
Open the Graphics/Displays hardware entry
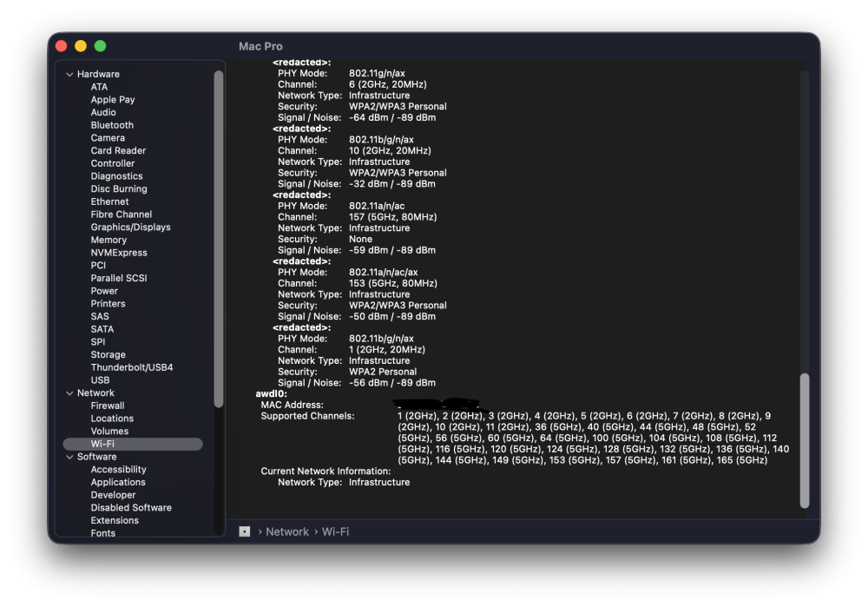click(x=131, y=227)
